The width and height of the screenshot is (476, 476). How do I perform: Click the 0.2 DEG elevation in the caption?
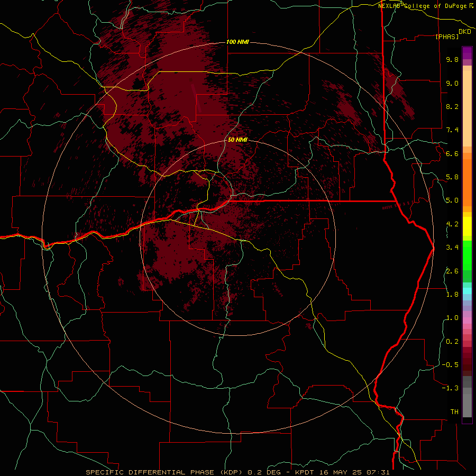click(264, 472)
